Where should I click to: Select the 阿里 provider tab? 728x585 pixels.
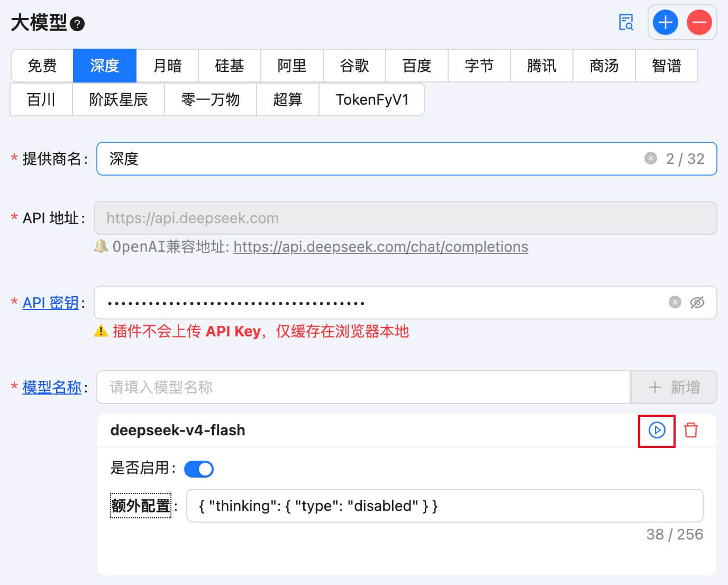tap(292, 66)
